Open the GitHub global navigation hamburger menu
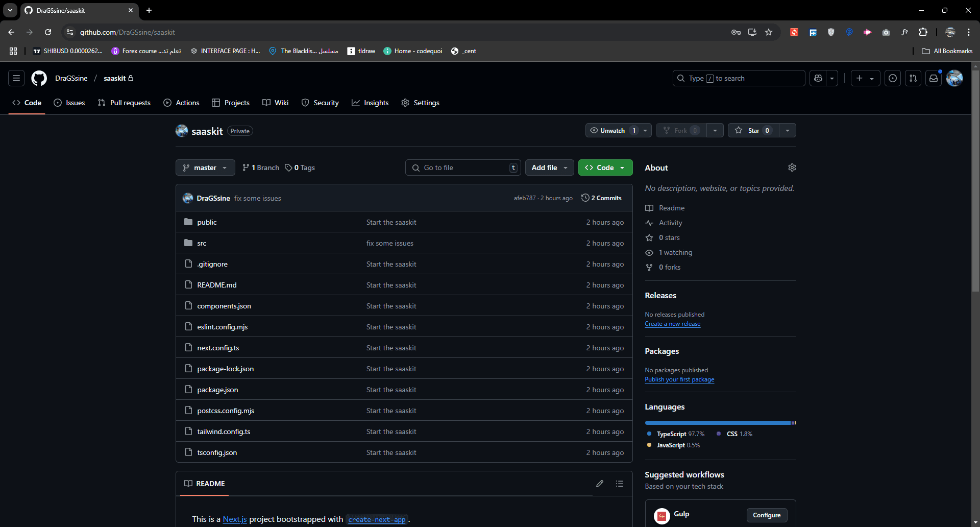Image resolution: width=980 pixels, height=527 pixels. click(x=16, y=78)
